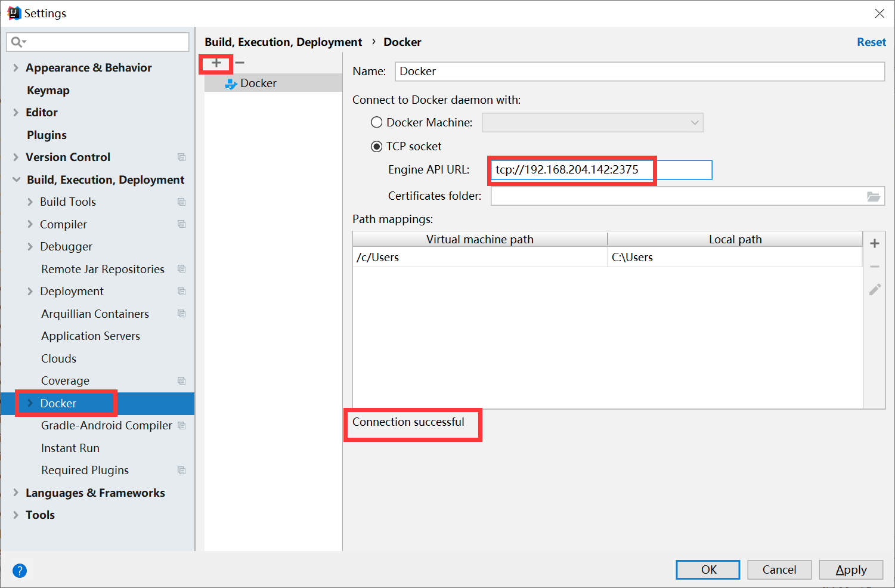Click project-level icon beside Version Control

(182, 157)
